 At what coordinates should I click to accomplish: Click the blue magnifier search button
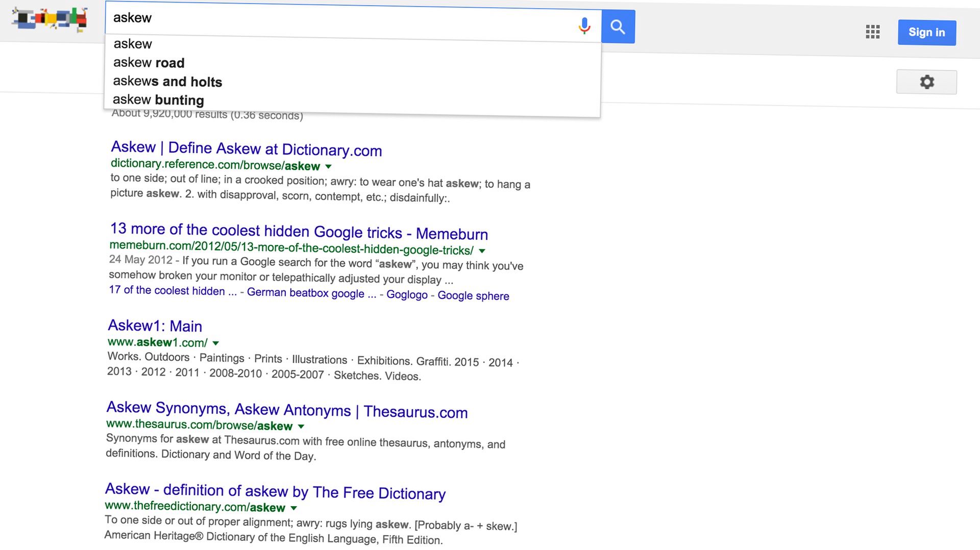pyautogui.click(x=618, y=27)
